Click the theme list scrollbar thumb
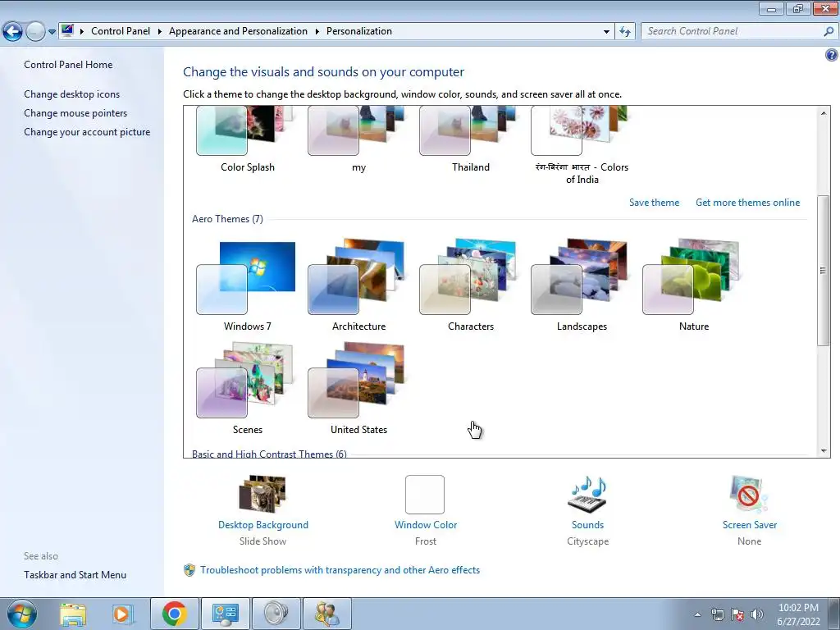 824,271
